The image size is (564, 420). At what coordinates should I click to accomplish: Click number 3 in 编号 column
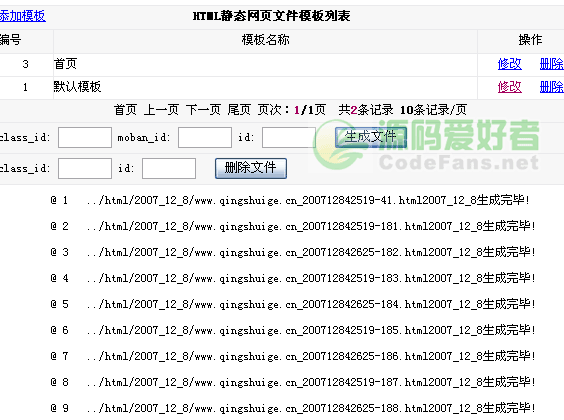coord(25,64)
